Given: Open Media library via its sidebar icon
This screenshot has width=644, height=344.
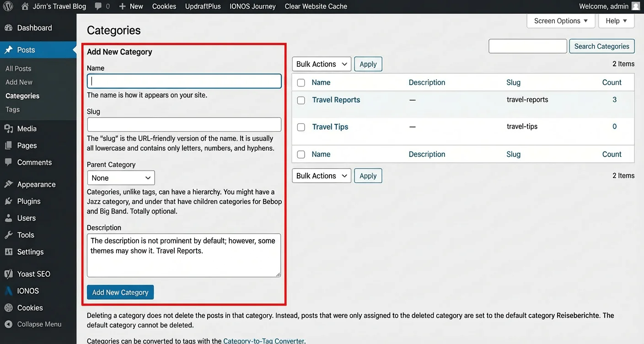Looking at the screenshot, I should pyautogui.click(x=8, y=129).
